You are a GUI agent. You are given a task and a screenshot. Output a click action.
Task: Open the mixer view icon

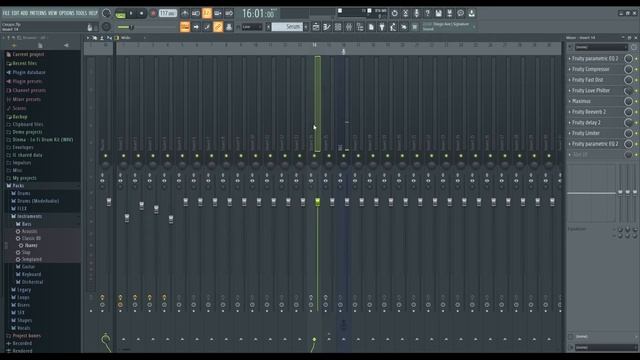click(x=349, y=27)
